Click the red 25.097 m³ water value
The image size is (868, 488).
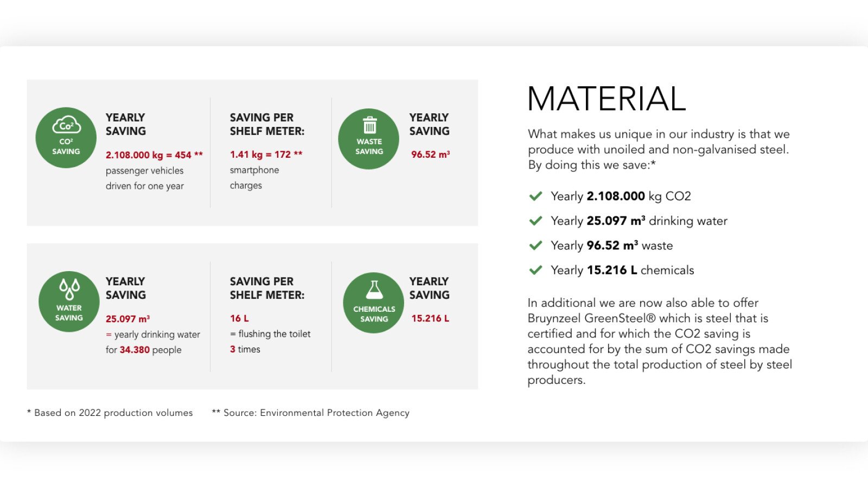pyautogui.click(x=127, y=319)
